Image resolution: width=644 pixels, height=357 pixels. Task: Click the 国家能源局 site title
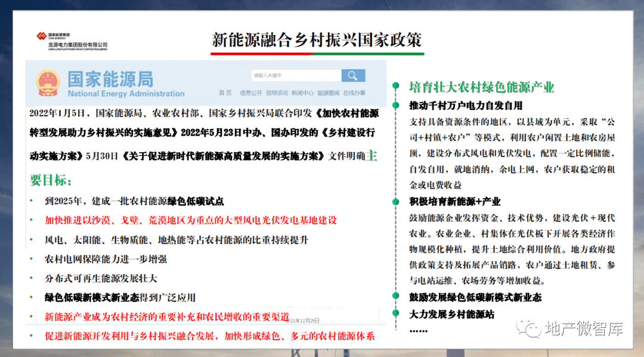pyautogui.click(x=110, y=79)
